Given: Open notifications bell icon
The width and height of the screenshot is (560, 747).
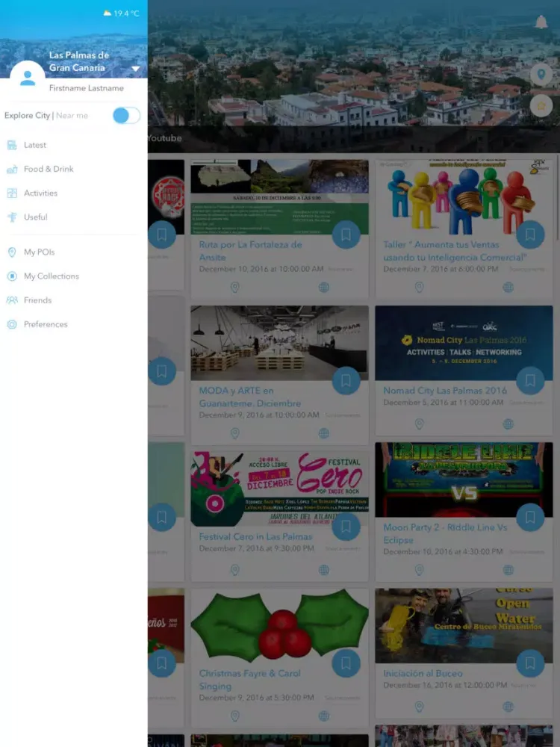Looking at the screenshot, I should pos(541,22).
